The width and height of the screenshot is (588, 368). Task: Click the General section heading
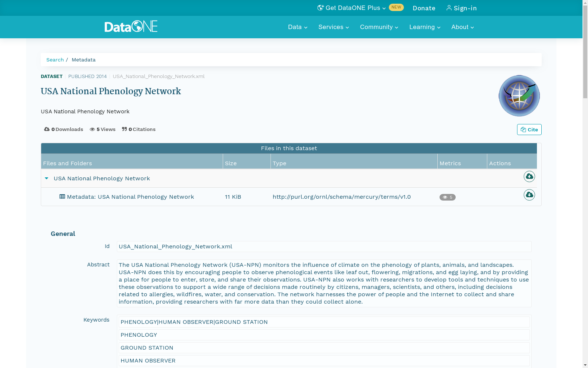63,234
